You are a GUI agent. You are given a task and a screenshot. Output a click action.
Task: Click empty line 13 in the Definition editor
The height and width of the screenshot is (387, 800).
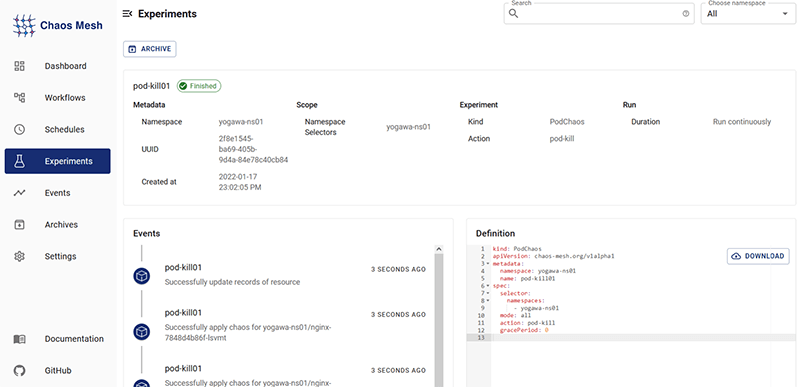(x=643, y=338)
